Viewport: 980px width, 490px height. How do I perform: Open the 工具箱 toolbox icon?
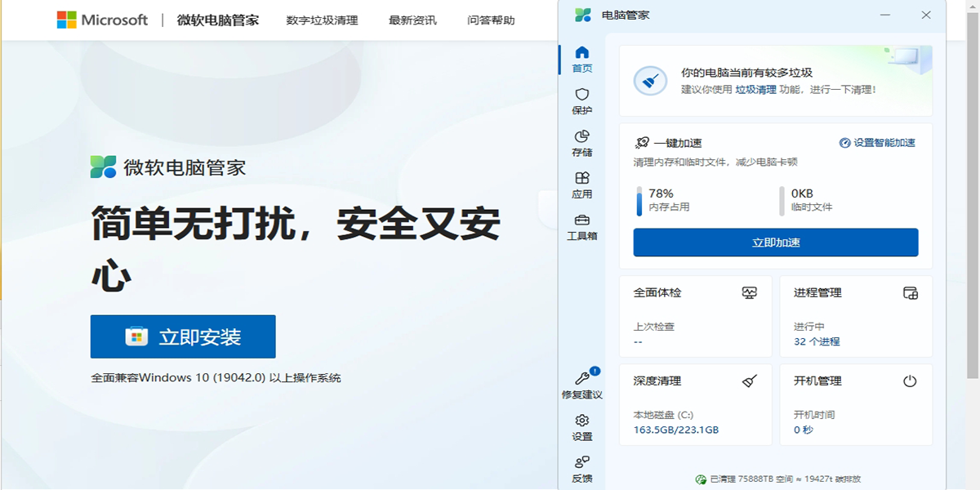tap(582, 220)
